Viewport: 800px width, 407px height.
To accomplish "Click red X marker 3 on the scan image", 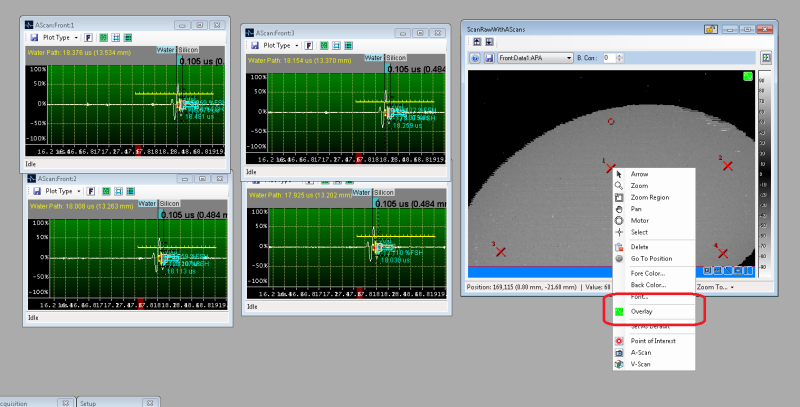I will click(x=501, y=251).
